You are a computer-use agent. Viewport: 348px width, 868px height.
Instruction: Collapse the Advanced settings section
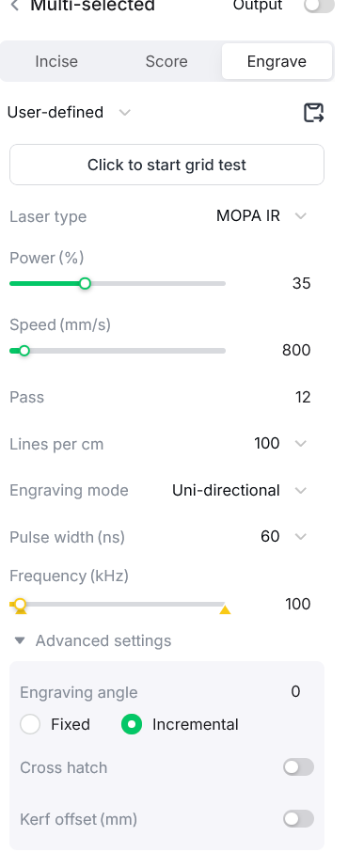point(92,641)
